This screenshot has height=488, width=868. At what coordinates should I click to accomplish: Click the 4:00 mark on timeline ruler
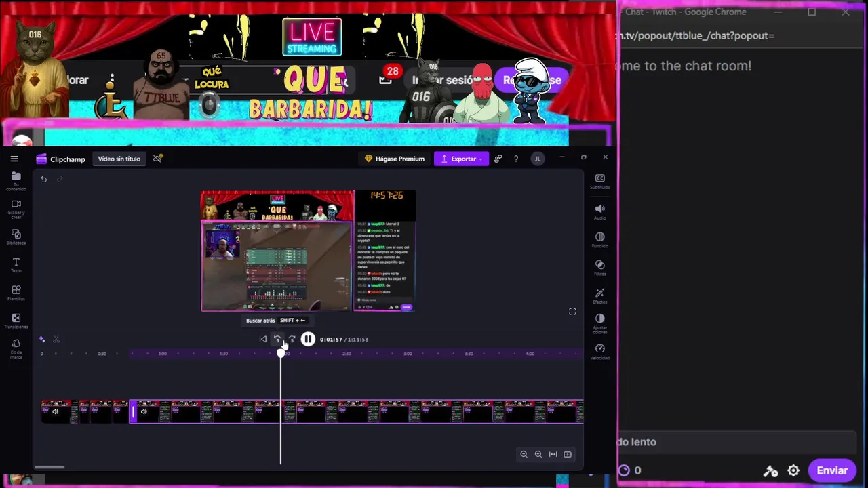pos(530,354)
